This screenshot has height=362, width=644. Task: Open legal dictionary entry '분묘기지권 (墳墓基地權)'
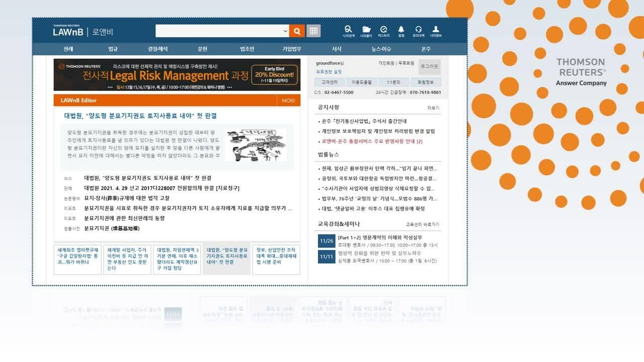pyautogui.click(x=112, y=228)
